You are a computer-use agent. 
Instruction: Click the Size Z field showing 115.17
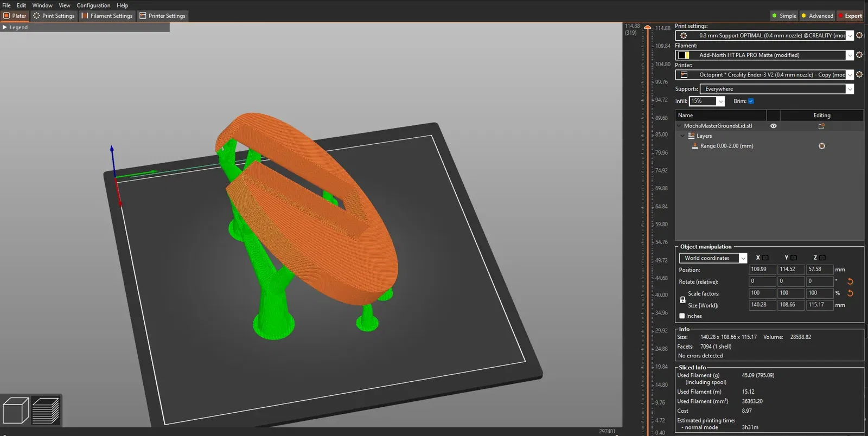tap(820, 305)
